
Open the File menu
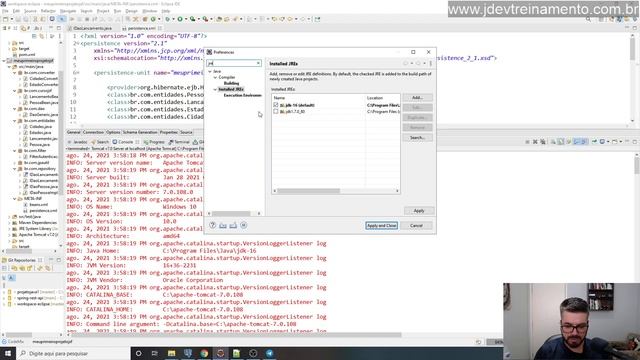pyautogui.click(x=5, y=11)
